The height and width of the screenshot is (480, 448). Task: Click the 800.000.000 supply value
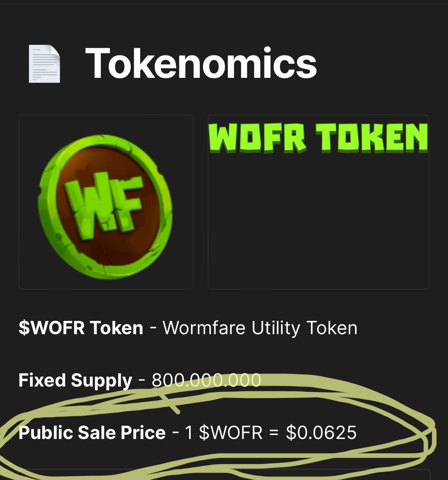pos(206,380)
